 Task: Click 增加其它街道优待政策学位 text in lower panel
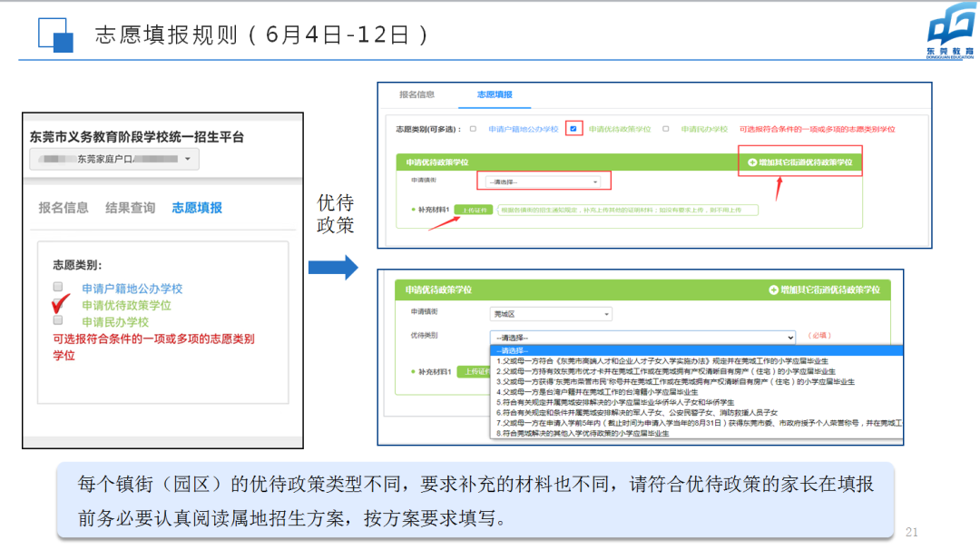point(830,290)
